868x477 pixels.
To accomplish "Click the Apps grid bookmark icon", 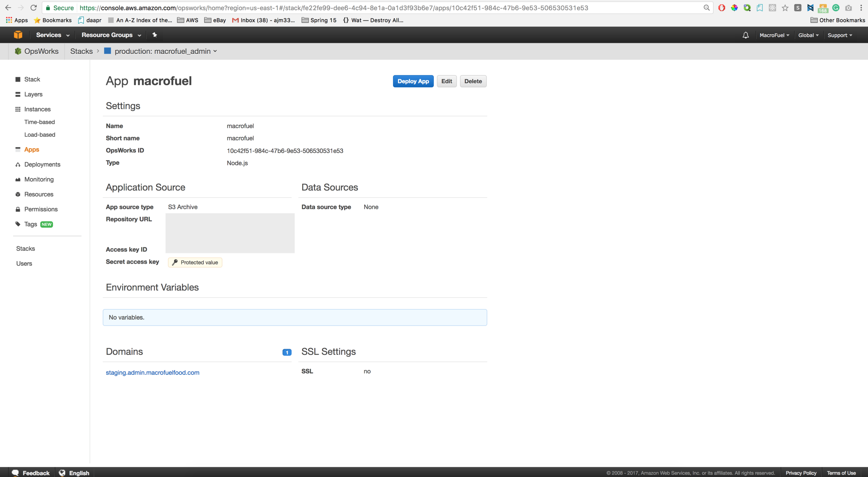I will [x=9, y=20].
